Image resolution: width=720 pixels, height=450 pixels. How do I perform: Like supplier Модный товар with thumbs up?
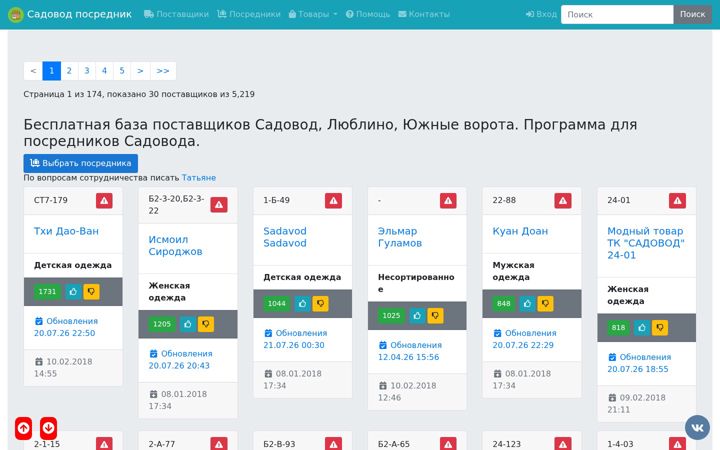pyautogui.click(x=642, y=327)
